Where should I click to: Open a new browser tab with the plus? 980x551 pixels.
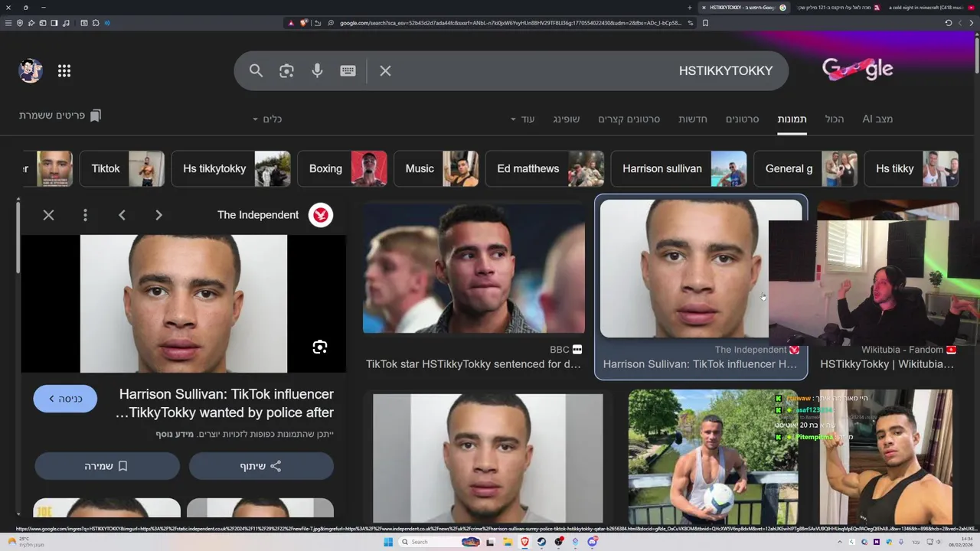coord(689,8)
